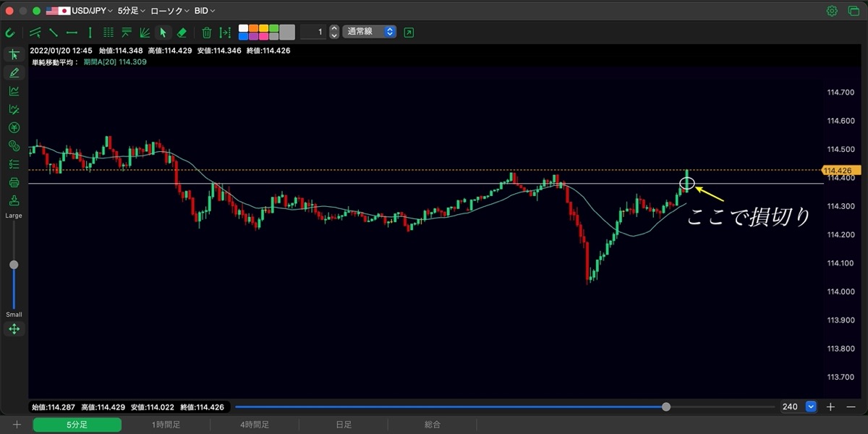Image resolution: width=868 pixels, height=434 pixels.
Task: Switch to the 1時間足 tab
Action: pyautogui.click(x=166, y=425)
